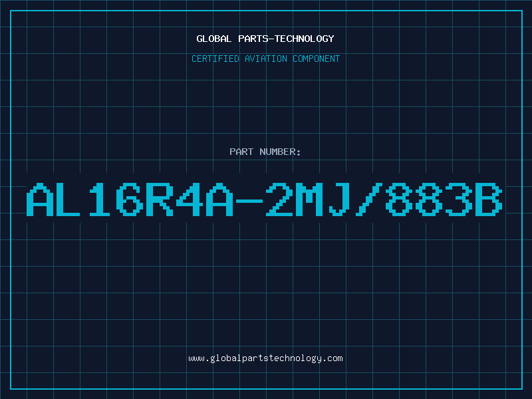This screenshot has height=399, width=532.
Task: Click the 'CERTIFIED AVIATION COMPONENT' subtitle
Action: (x=265, y=59)
